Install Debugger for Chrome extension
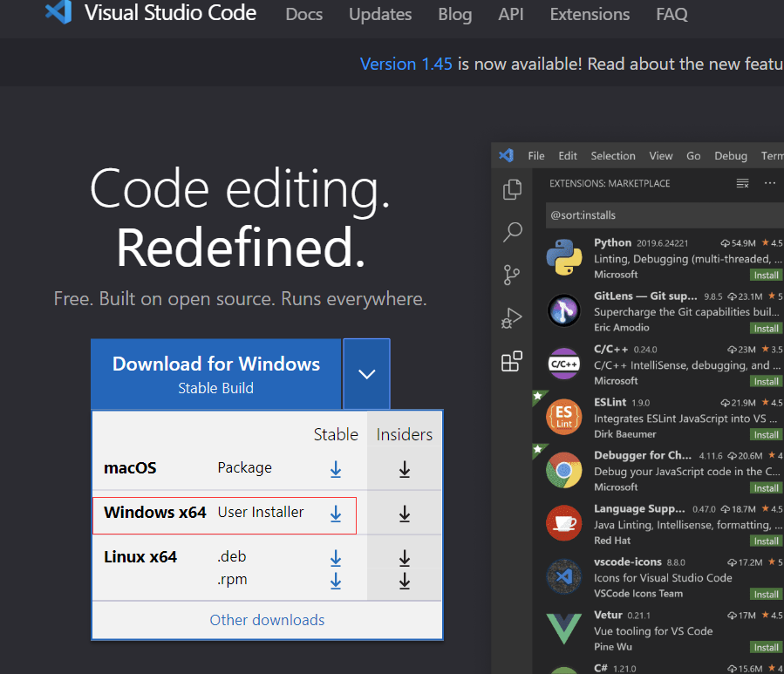The width and height of the screenshot is (784, 674). click(766, 488)
